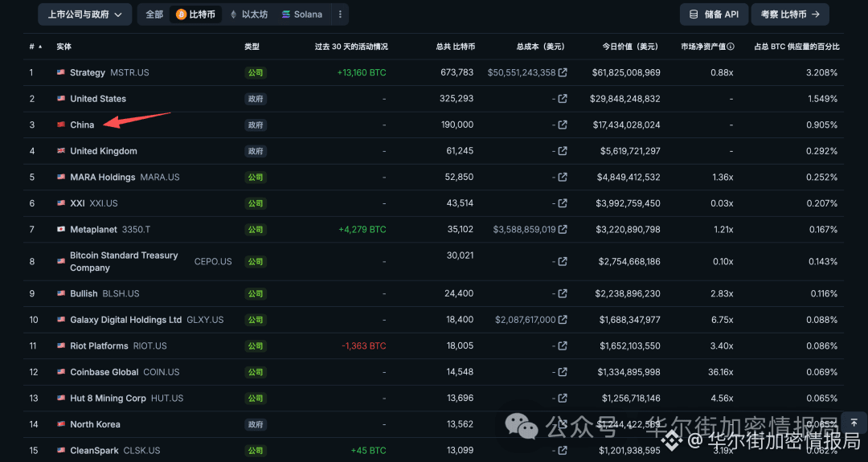Open Coinbase Global external link icon
Image resolution: width=868 pixels, height=462 pixels.
pyautogui.click(x=563, y=372)
